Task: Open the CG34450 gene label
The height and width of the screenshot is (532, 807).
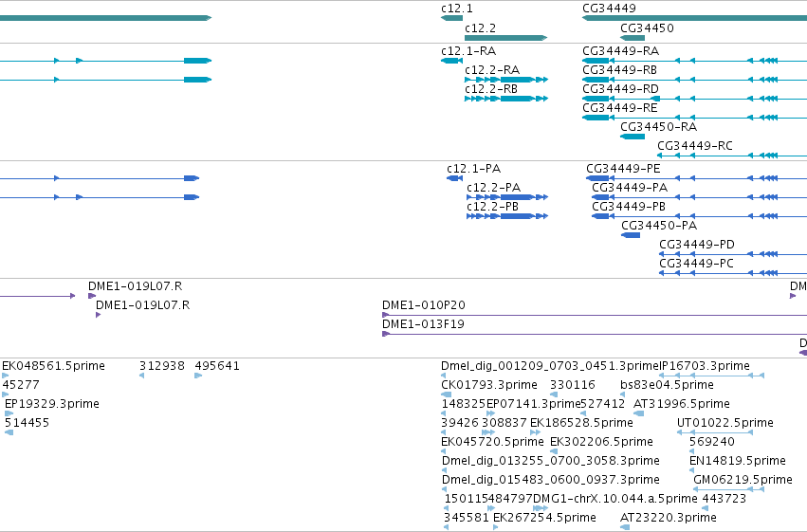Action: [x=647, y=28]
